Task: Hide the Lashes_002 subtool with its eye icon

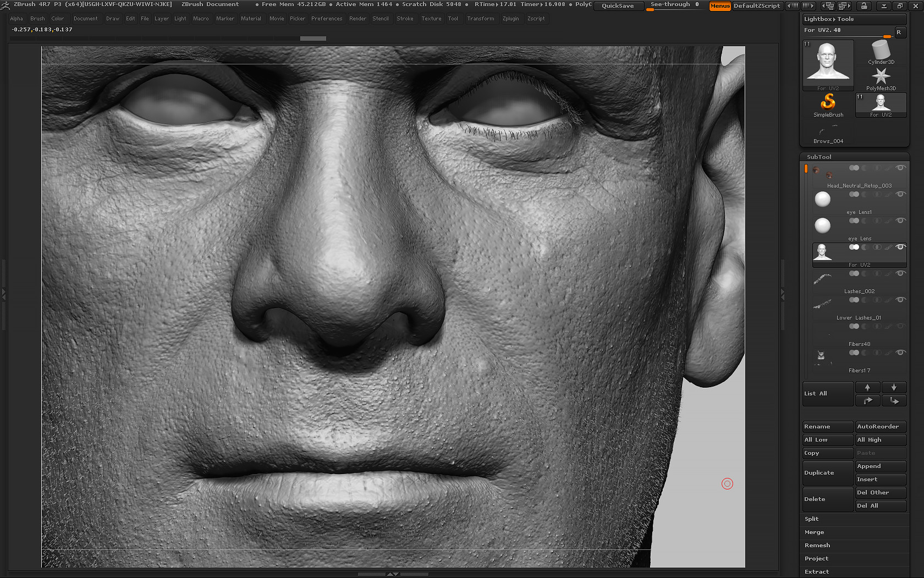Action: [900, 273]
